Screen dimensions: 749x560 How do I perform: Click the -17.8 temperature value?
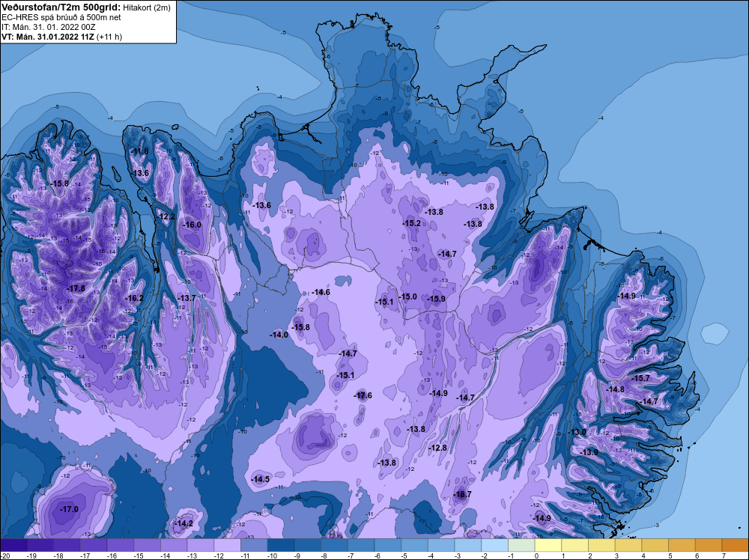[76, 288]
